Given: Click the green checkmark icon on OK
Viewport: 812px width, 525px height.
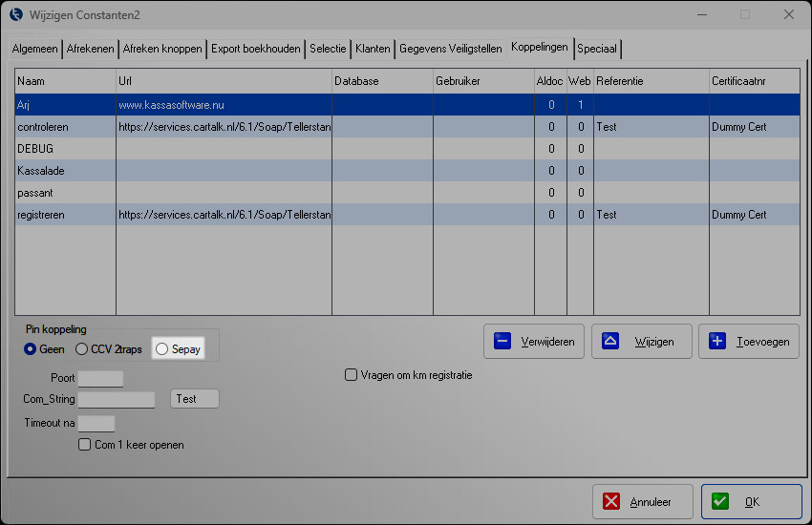Looking at the screenshot, I should tap(720, 501).
